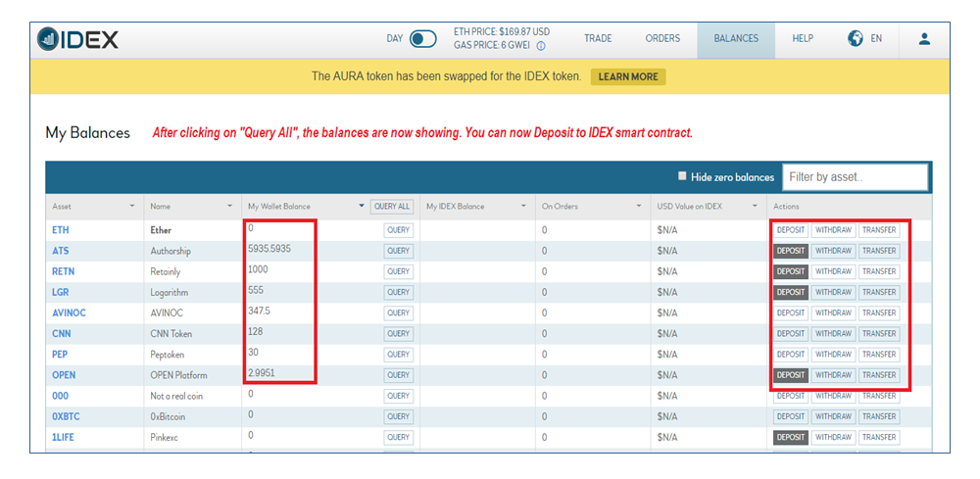
Task: Open the PEP asset link
Action: click(x=60, y=354)
